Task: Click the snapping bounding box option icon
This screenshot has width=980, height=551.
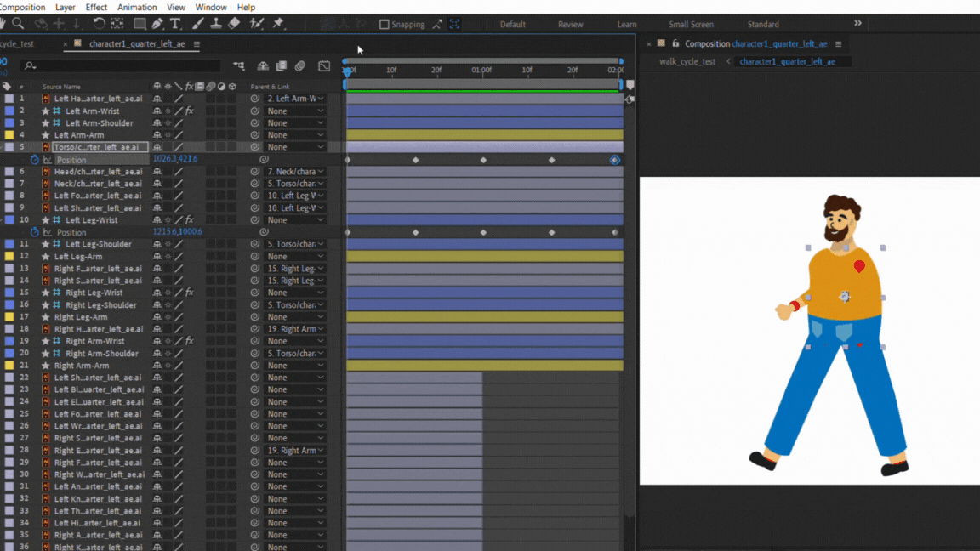Action: 455,24
